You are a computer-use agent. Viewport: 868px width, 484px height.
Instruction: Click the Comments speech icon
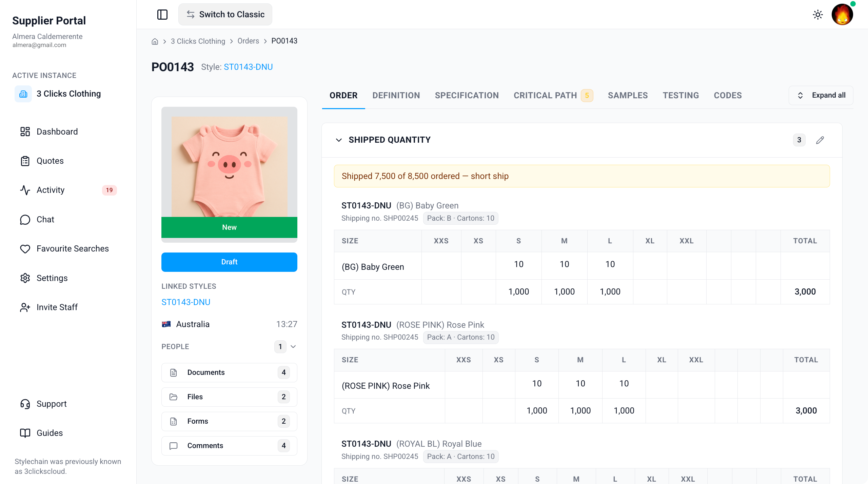tap(174, 446)
